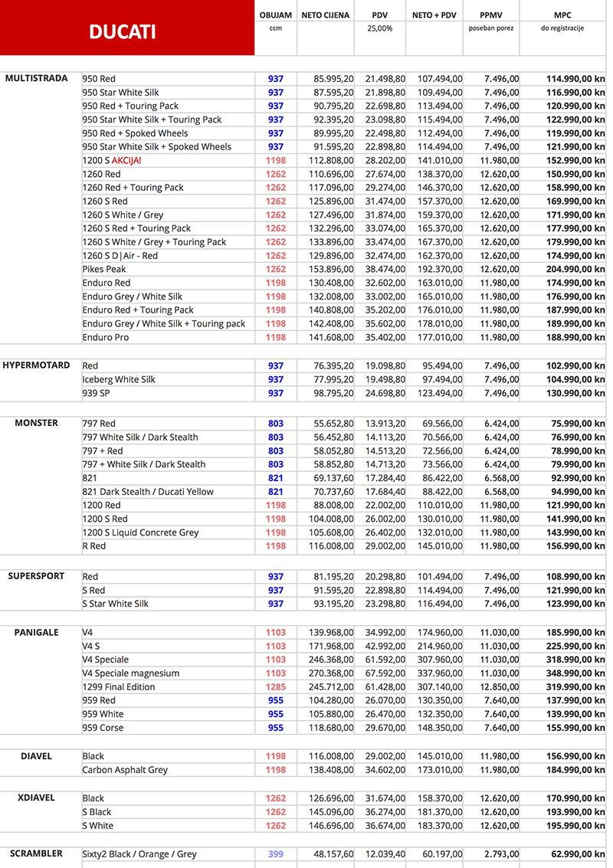Click the NETO CIJENA column header

click(325, 15)
